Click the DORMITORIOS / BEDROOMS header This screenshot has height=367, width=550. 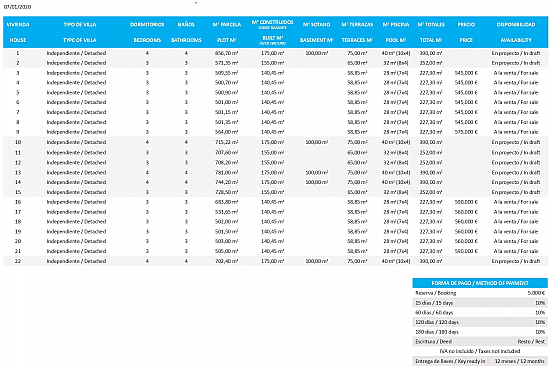click(x=147, y=32)
